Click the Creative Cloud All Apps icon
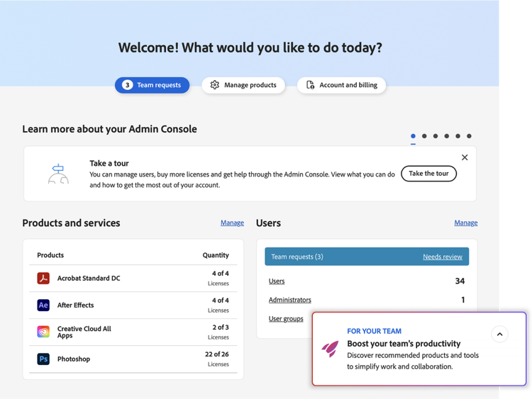 point(43,332)
